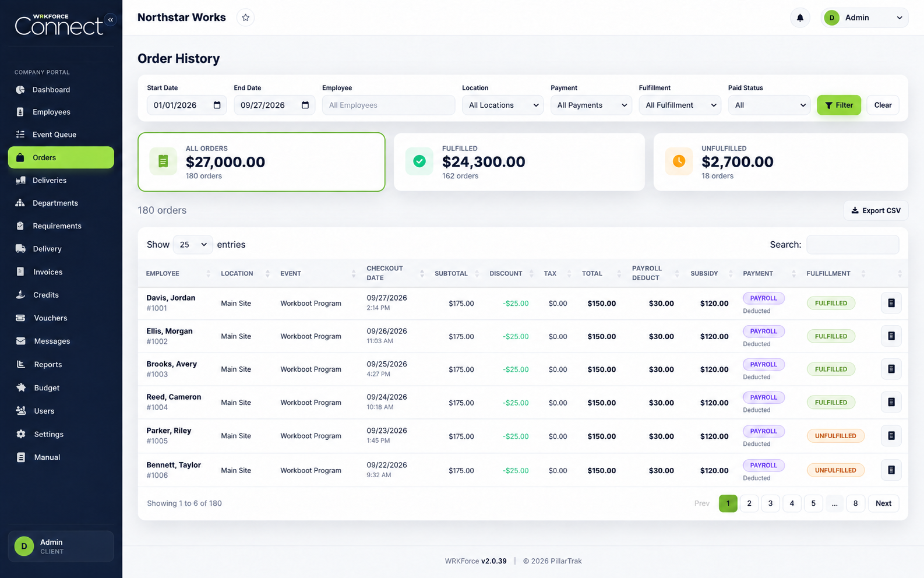View receipt icon for Davis, Jordan order

(891, 303)
